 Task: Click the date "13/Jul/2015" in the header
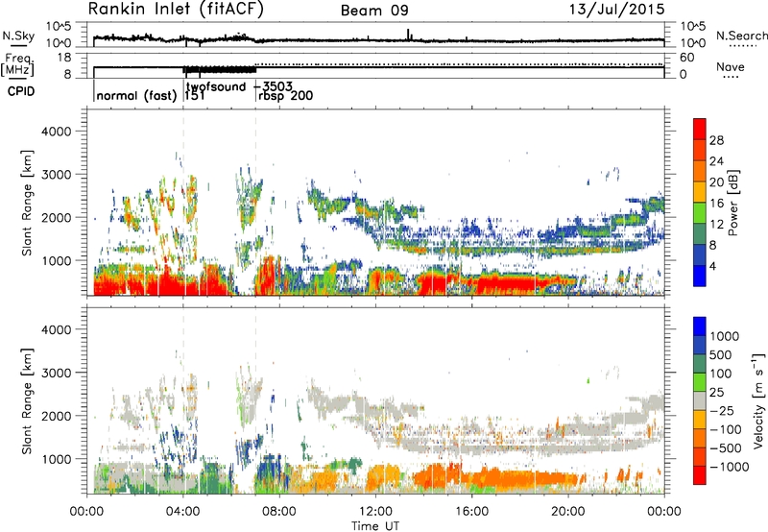(x=616, y=10)
